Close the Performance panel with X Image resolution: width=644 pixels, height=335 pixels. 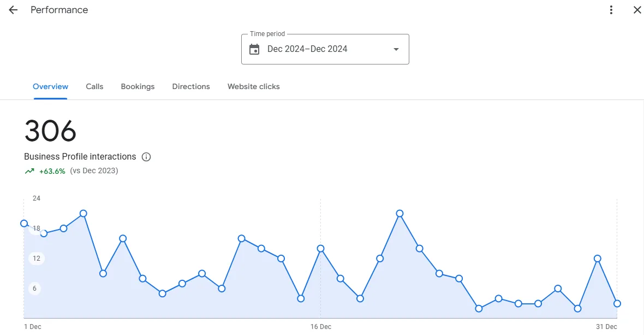(637, 10)
